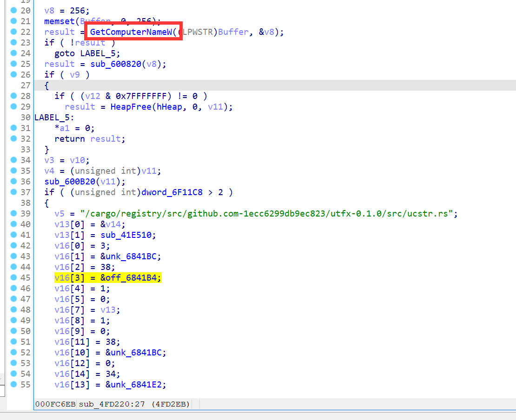Click v16[2] = 38 assignment
Viewport: 516px width, 420px height.
(x=85, y=267)
